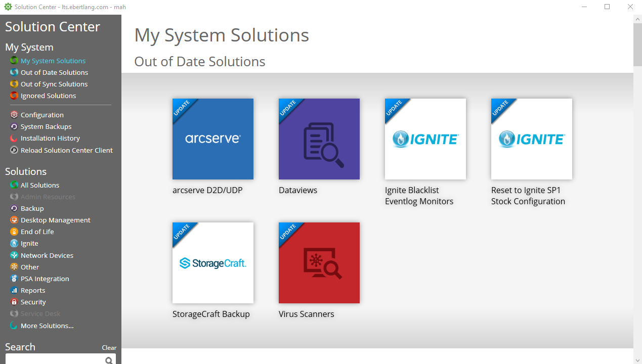Open the Virus Scanners tile

point(319,263)
